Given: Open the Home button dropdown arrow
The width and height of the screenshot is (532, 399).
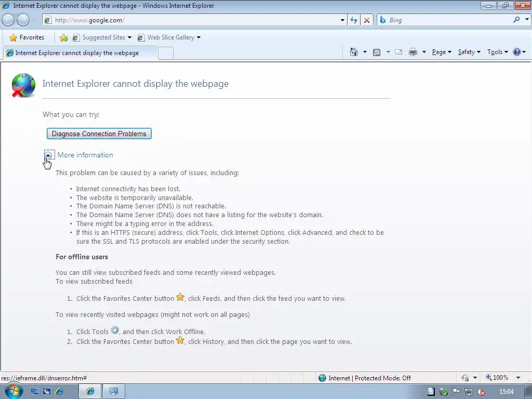Looking at the screenshot, I should (x=365, y=52).
